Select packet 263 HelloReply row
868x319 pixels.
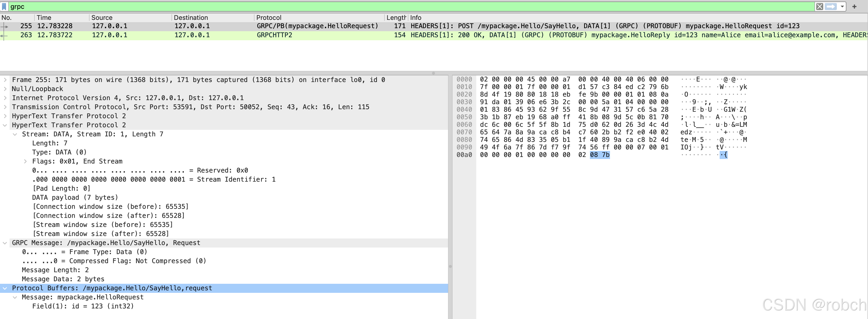click(434, 35)
